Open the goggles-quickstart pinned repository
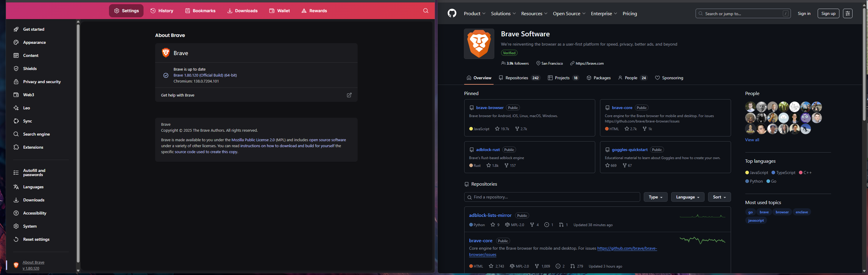868x275 pixels. pyautogui.click(x=629, y=150)
